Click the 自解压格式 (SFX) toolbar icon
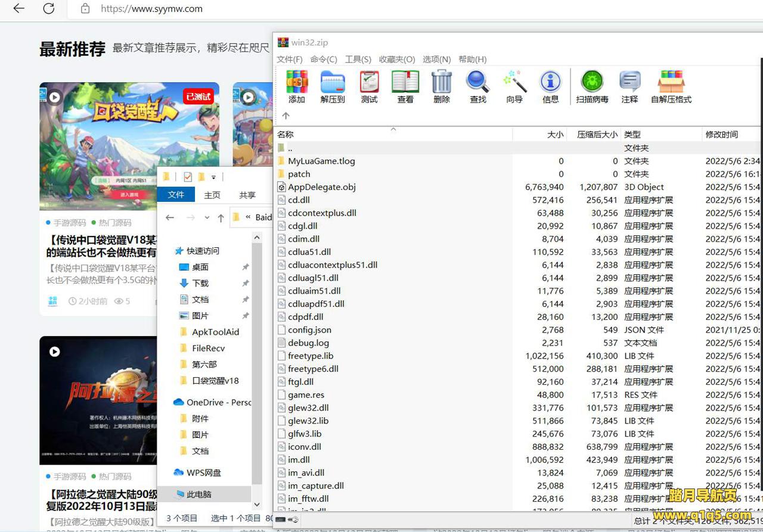 pos(671,86)
